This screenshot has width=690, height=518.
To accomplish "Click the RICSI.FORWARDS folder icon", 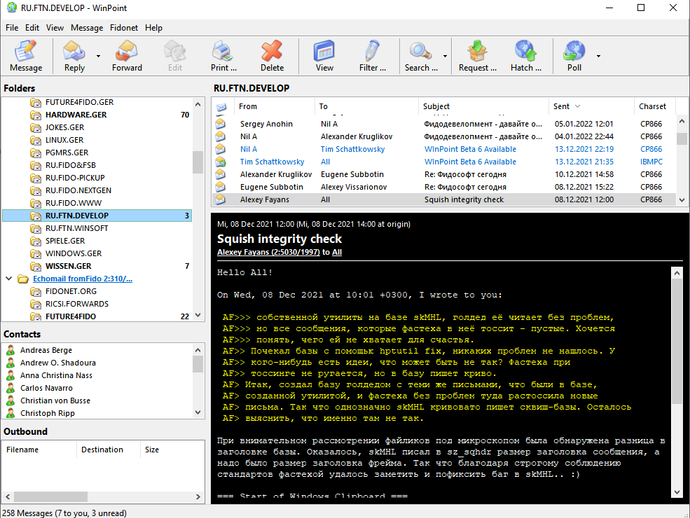I will (x=36, y=304).
